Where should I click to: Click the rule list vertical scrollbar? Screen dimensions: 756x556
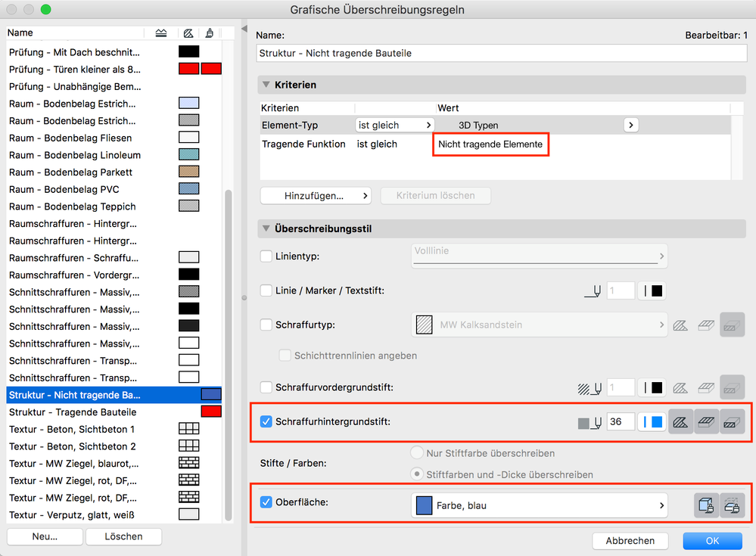pyautogui.click(x=229, y=355)
